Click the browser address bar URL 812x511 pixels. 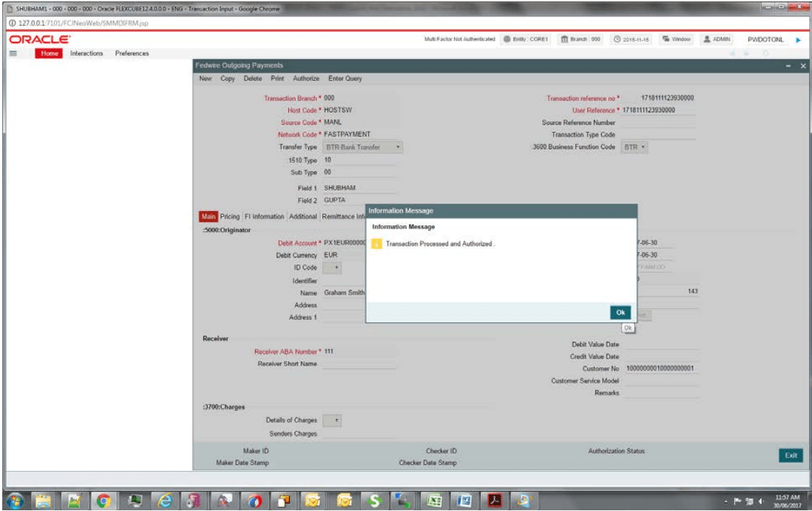(x=84, y=23)
